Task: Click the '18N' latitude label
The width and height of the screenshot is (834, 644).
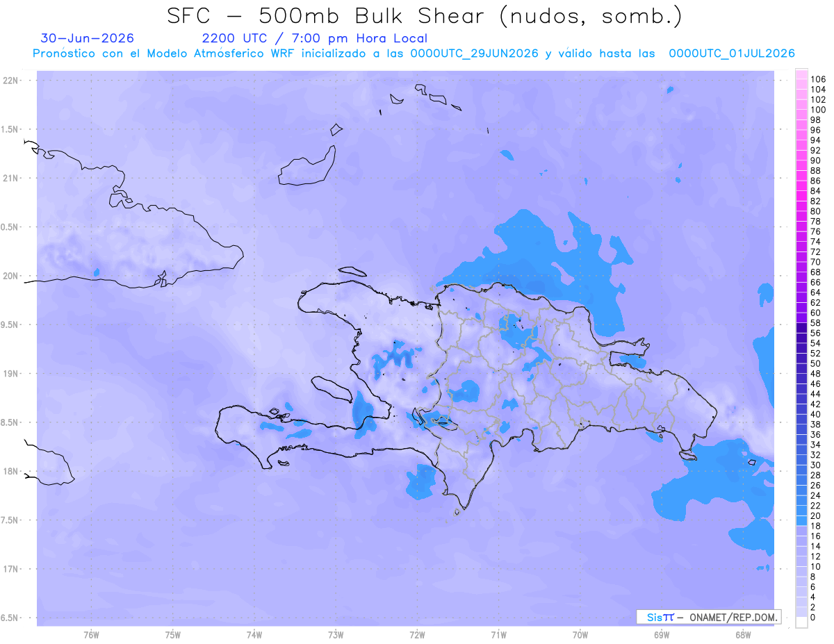Action: point(11,471)
